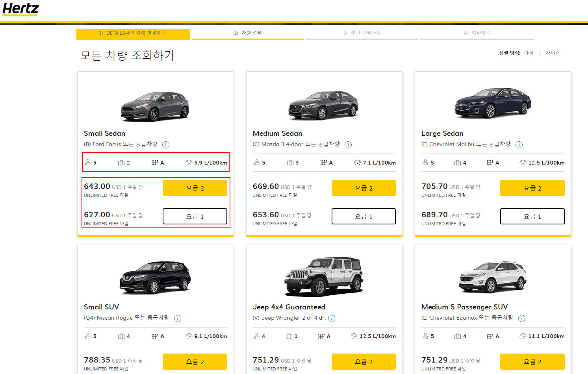Click luggage icon on Small Sedan card

pos(121,163)
